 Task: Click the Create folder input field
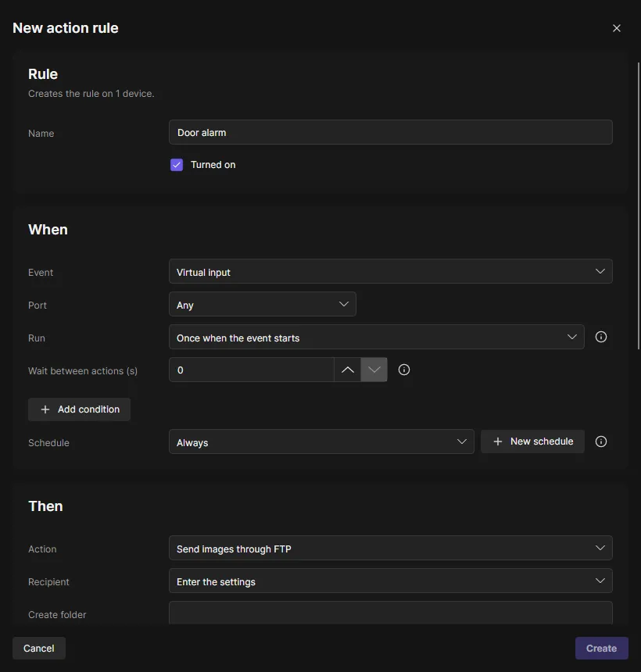(x=391, y=613)
